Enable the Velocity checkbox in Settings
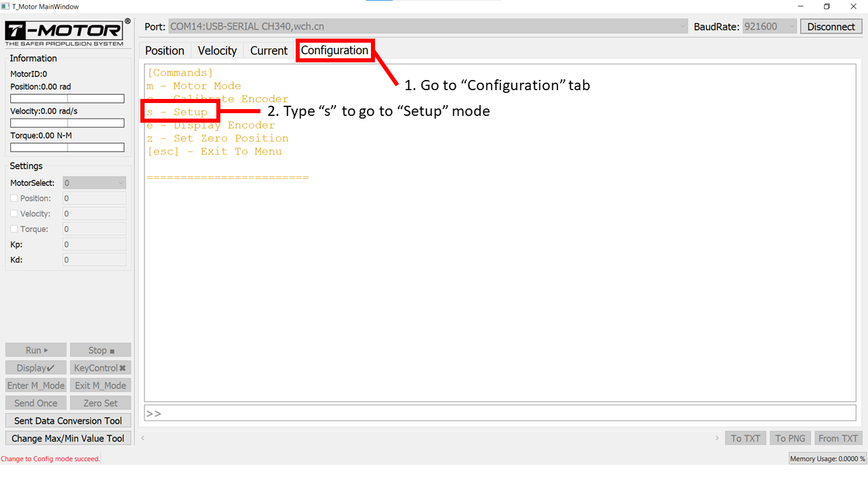 point(14,214)
